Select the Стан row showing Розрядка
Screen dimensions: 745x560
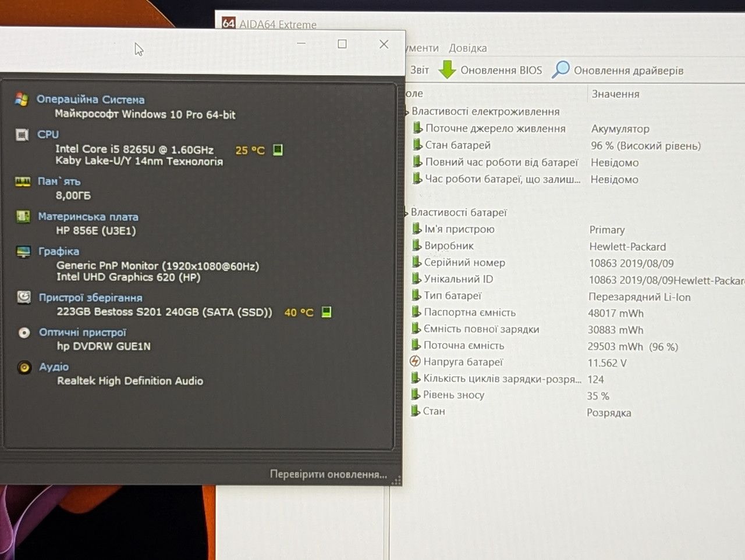click(521, 412)
